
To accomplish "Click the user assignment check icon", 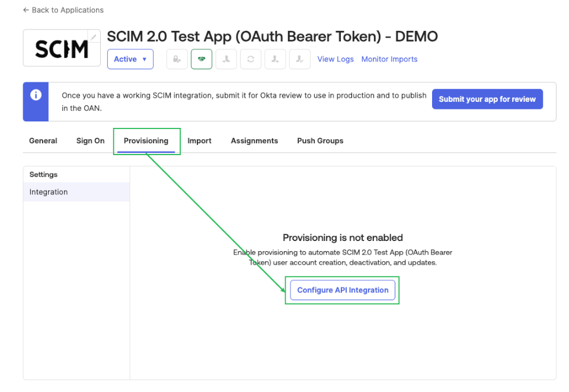I will pos(299,59).
